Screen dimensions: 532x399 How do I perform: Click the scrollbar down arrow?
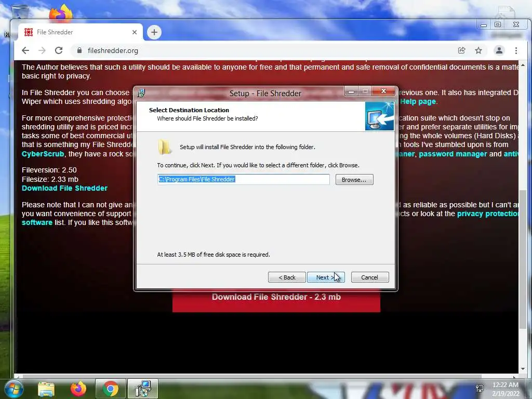pos(523,369)
